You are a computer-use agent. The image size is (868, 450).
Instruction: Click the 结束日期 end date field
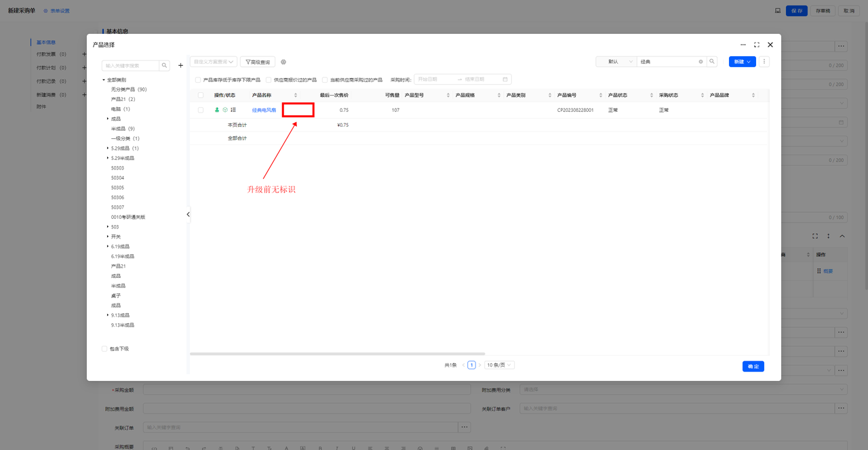tap(479, 79)
